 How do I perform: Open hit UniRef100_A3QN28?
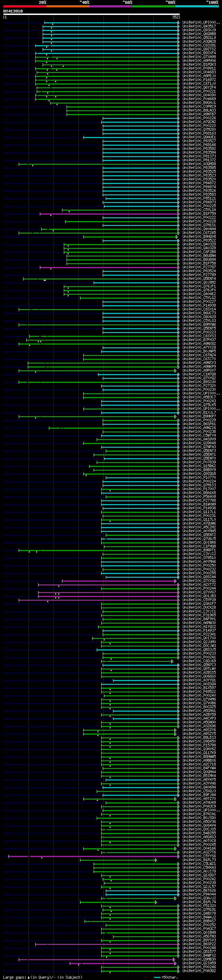pyautogui.click(x=199, y=41)
